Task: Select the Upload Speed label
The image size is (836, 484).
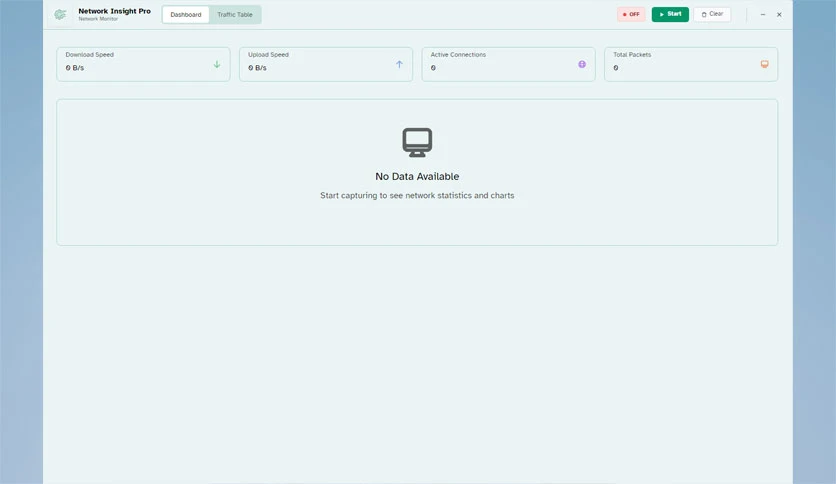Action: tap(268, 54)
